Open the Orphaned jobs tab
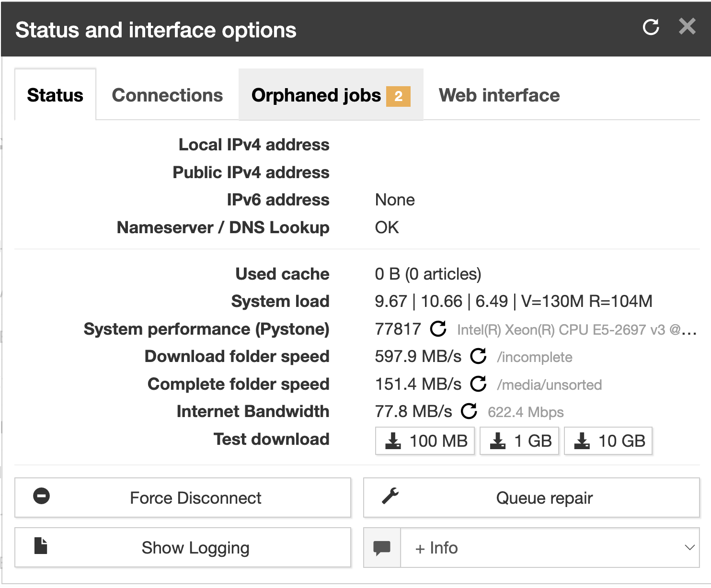Viewport: 711px width, 588px height. (x=316, y=95)
